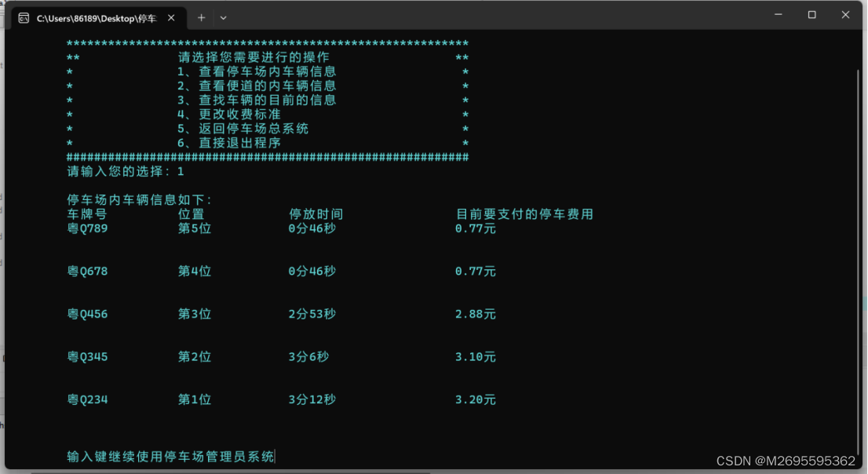Click parking time 3分12秒
The height and width of the screenshot is (474, 868).
tap(312, 399)
